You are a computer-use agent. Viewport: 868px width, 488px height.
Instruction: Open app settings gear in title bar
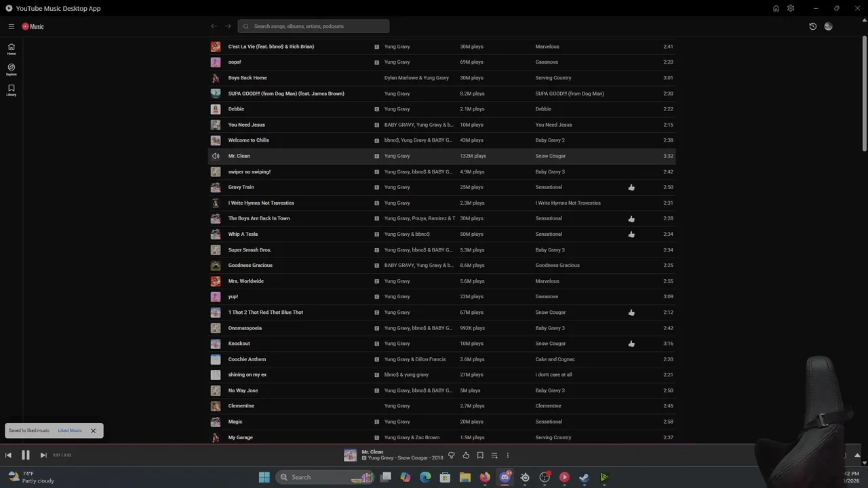coord(791,8)
